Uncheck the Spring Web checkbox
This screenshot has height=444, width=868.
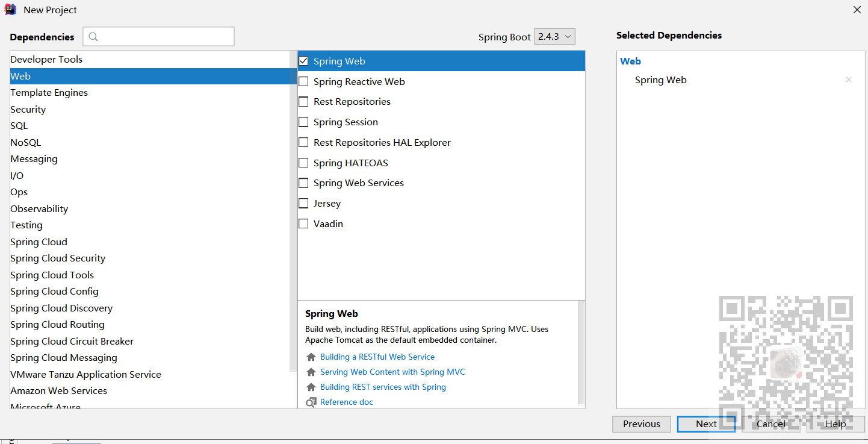[303, 61]
